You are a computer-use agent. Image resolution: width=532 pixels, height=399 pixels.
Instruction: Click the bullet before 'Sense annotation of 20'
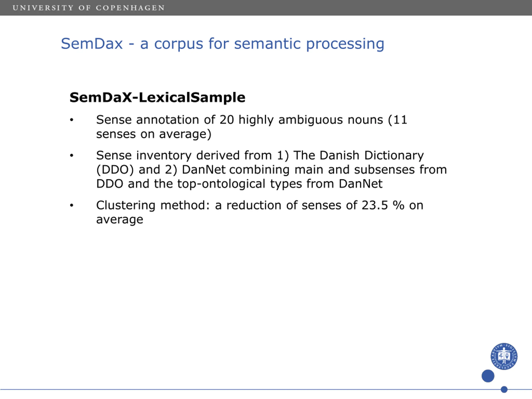point(71,120)
